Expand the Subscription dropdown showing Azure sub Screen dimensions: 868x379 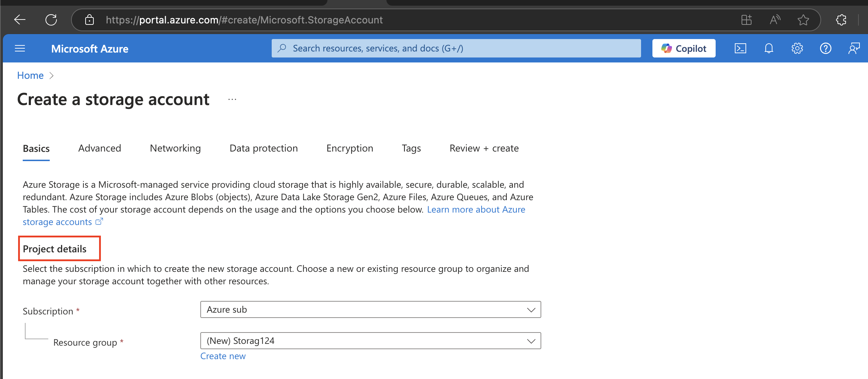click(x=371, y=309)
